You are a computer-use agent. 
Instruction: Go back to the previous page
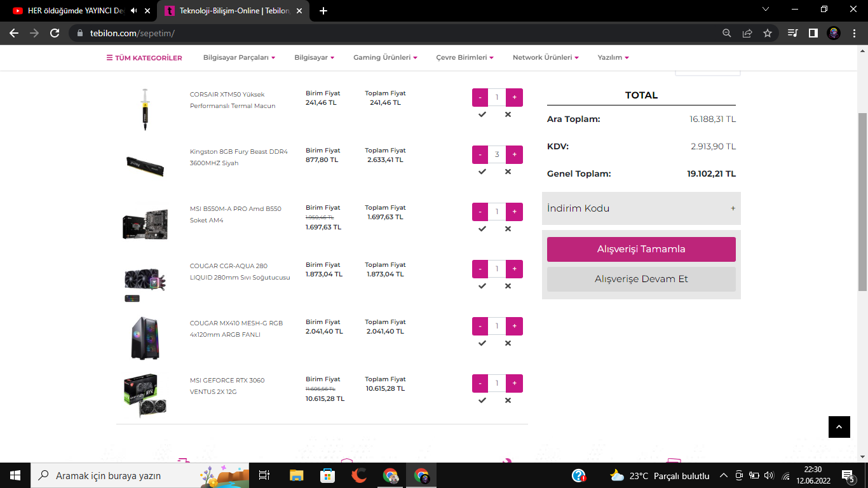14,33
